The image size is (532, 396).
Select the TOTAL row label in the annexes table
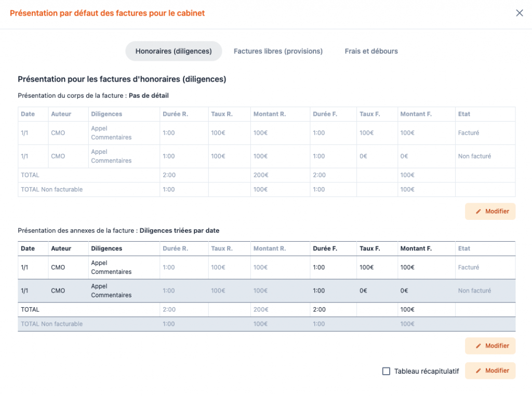30,310
